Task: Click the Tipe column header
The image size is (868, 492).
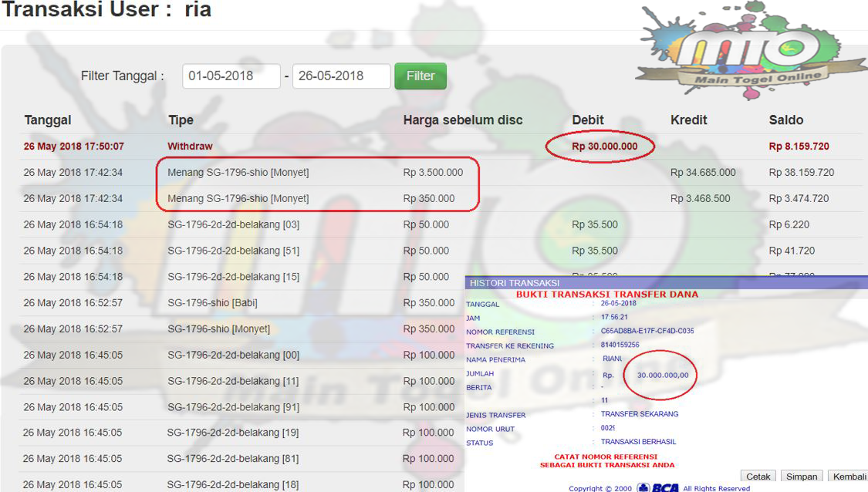Action: 181,120
